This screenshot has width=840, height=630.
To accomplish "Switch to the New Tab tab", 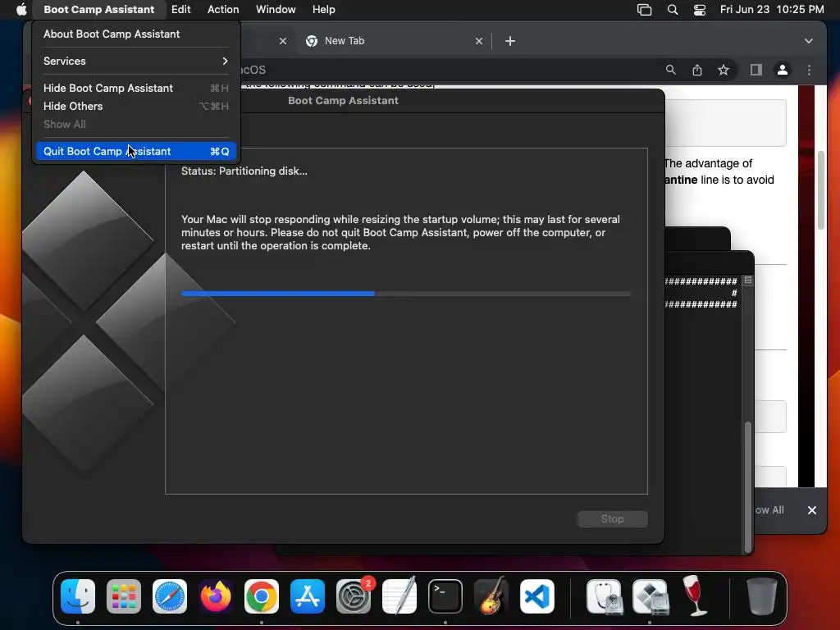I will click(394, 41).
